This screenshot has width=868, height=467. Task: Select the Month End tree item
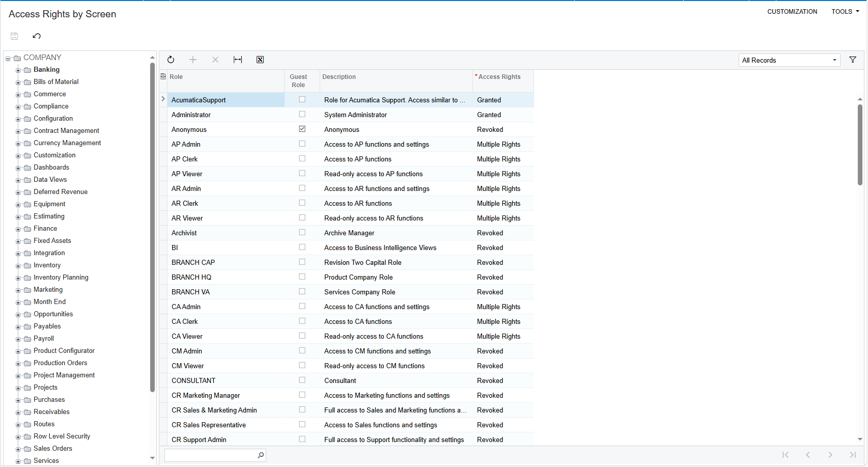49,302
